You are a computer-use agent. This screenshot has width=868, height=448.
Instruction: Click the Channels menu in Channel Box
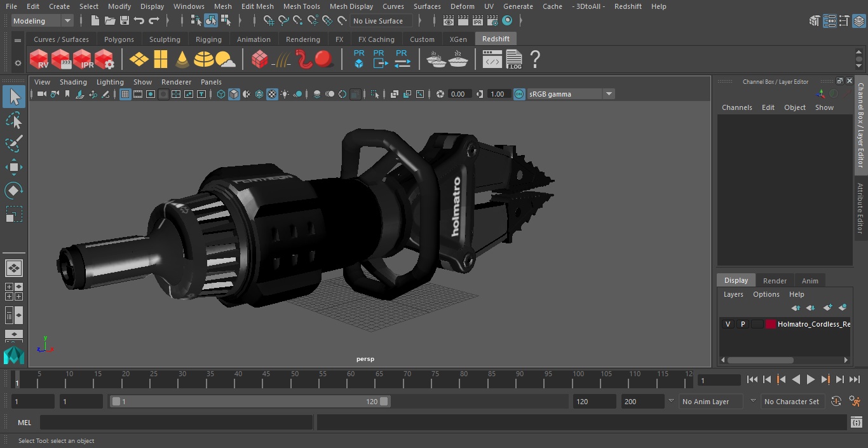[x=736, y=107]
